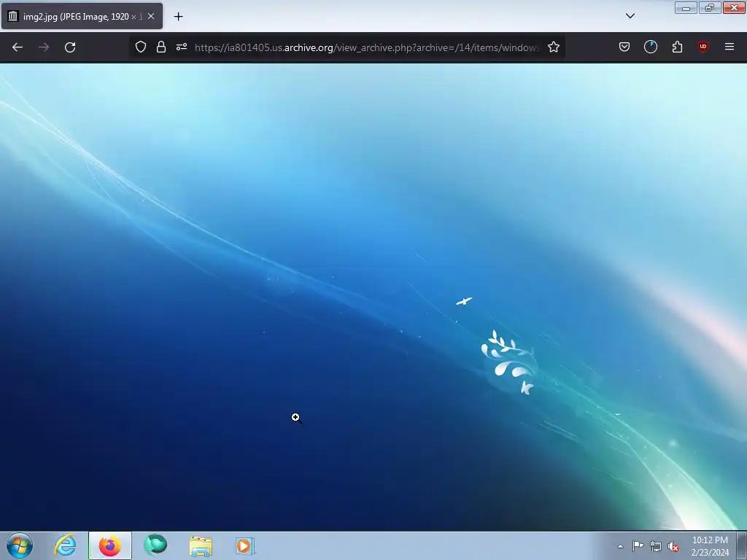747x560 pixels.
Task: Open the green globe browser taskbar icon
Action: pyautogui.click(x=155, y=545)
